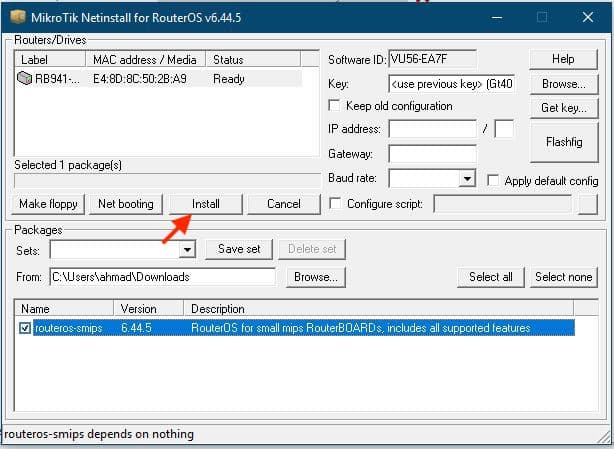
Task: Focus the Software ID field
Action: point(432,59)
